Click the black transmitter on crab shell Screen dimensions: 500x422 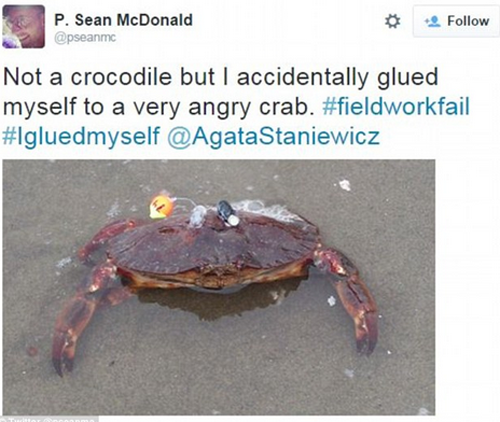pyautogui.click(x=227, y=212)
